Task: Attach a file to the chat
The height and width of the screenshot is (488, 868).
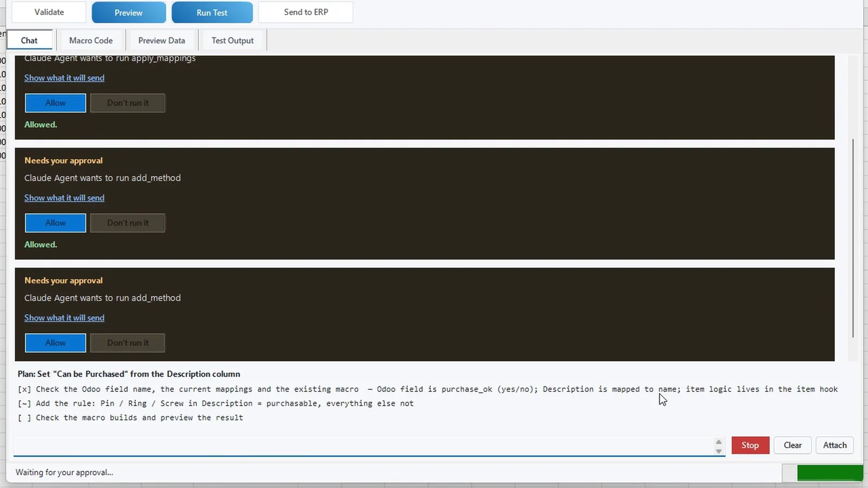Action: (x=835, y=445)
